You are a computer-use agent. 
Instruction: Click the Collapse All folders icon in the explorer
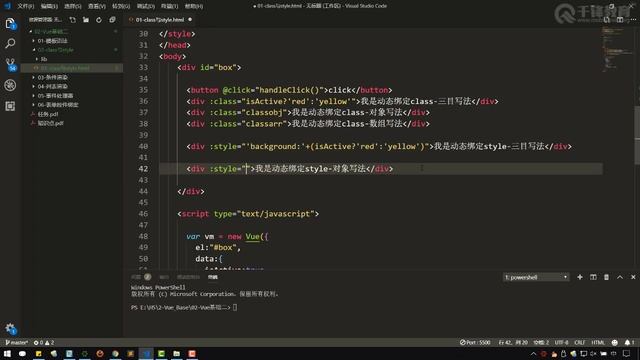tap(112, 20)
